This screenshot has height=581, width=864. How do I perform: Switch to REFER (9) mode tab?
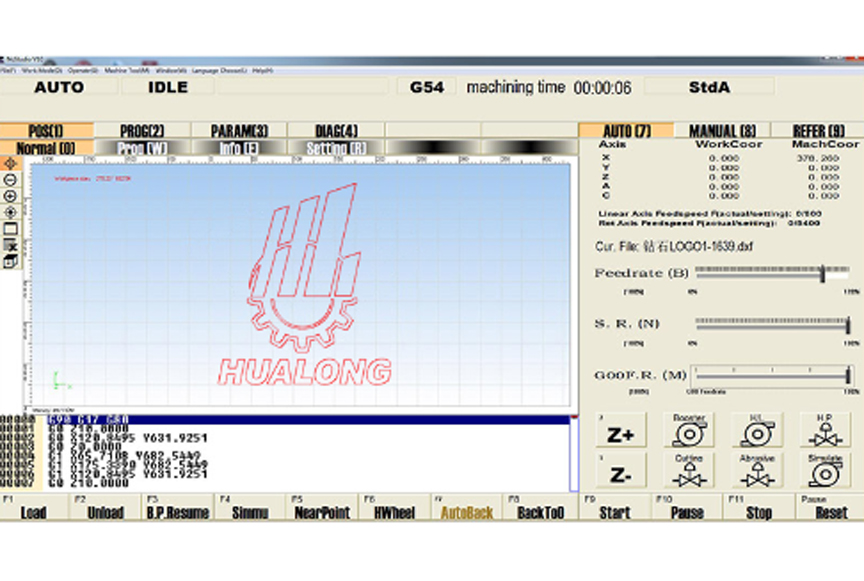818,131
